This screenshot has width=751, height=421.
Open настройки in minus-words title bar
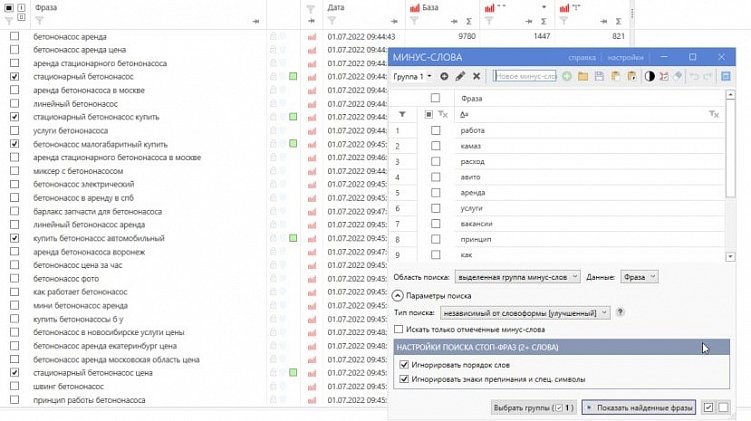coord(625,57)
